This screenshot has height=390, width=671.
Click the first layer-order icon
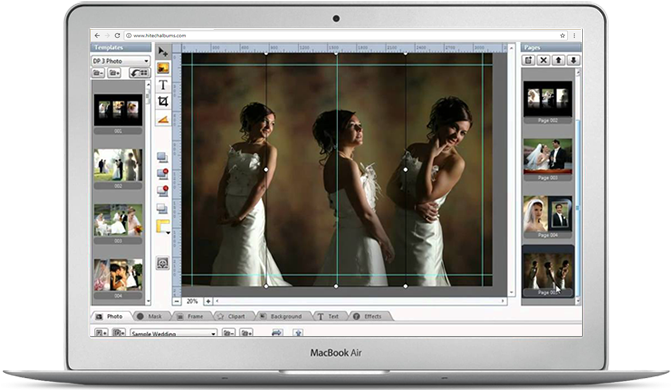pyautogui.click(x=162, y=158)
